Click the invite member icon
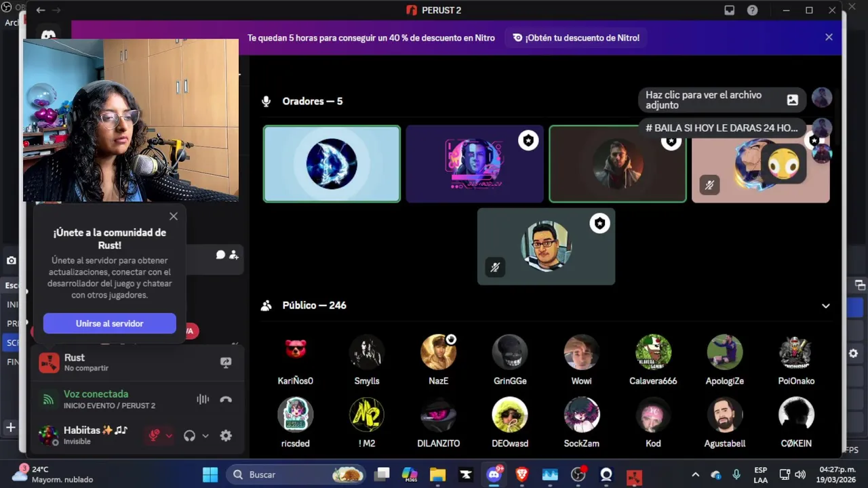This screenshot has height=488, width=868. tap(233, 255)
